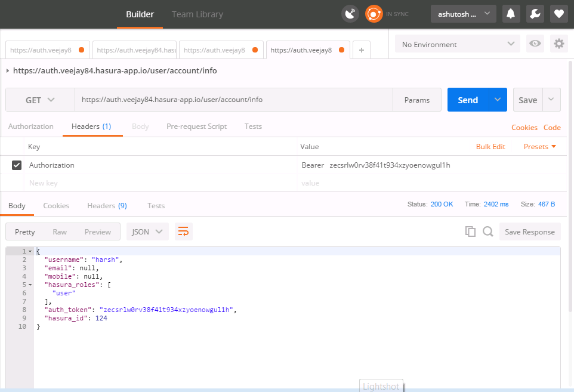Screen dimensions: 574x392
Task: Copy response body to clipboard
Action: click(x=470, y=232)
